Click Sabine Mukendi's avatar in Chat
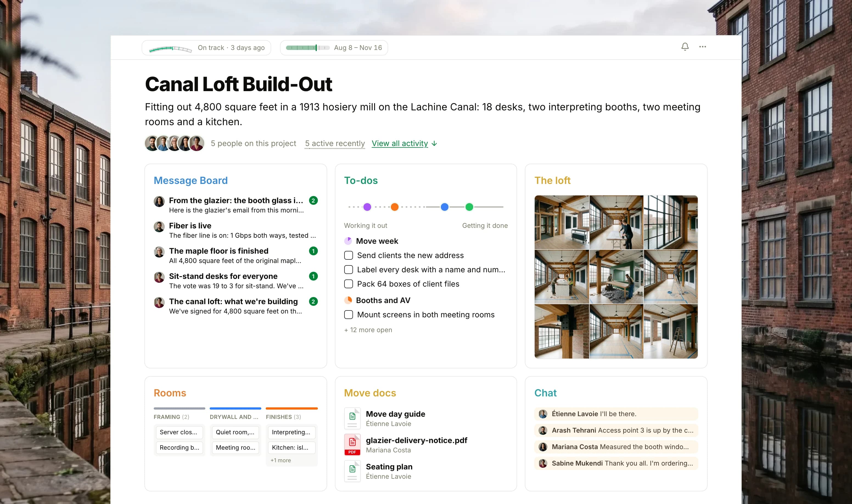 [x=543, y=463]
